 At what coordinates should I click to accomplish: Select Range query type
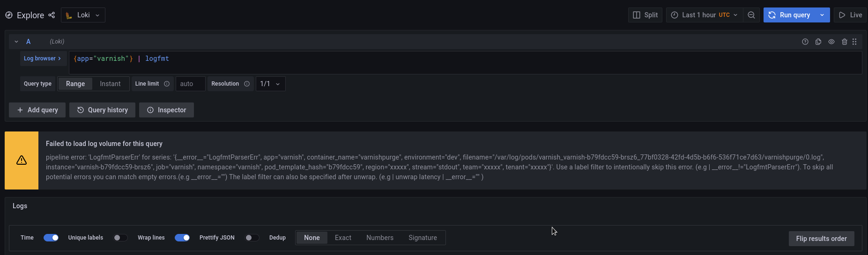[75, 84]
